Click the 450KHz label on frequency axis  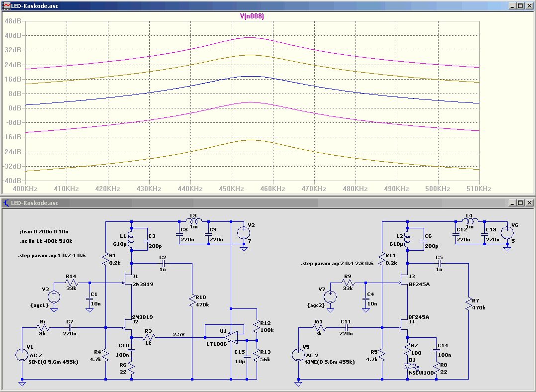click(x=231, y=189)
